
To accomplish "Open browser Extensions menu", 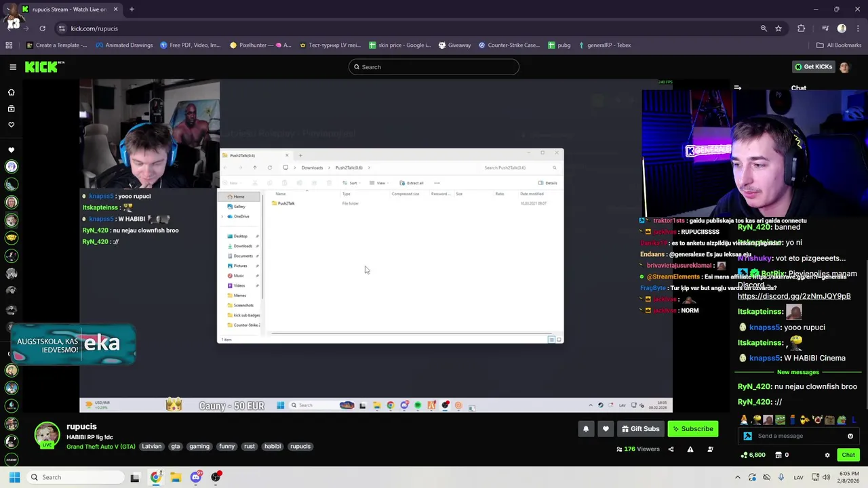I will coord(802,28).
